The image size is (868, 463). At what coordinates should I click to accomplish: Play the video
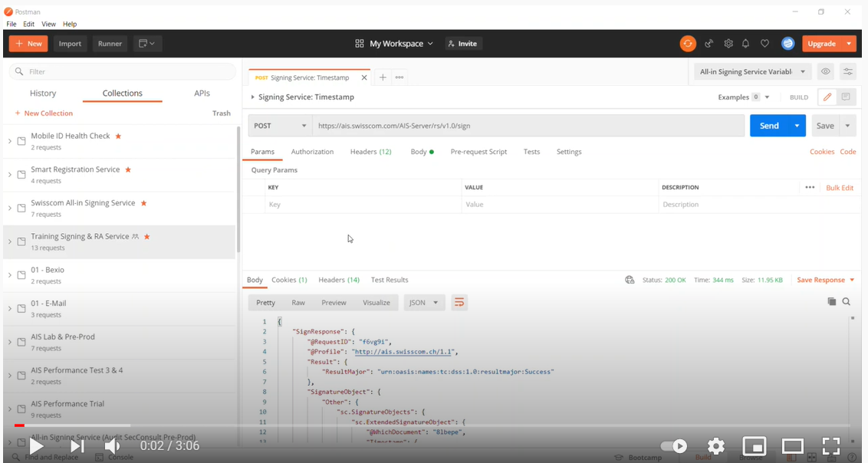pyautogui.click(x=37, y=446)
